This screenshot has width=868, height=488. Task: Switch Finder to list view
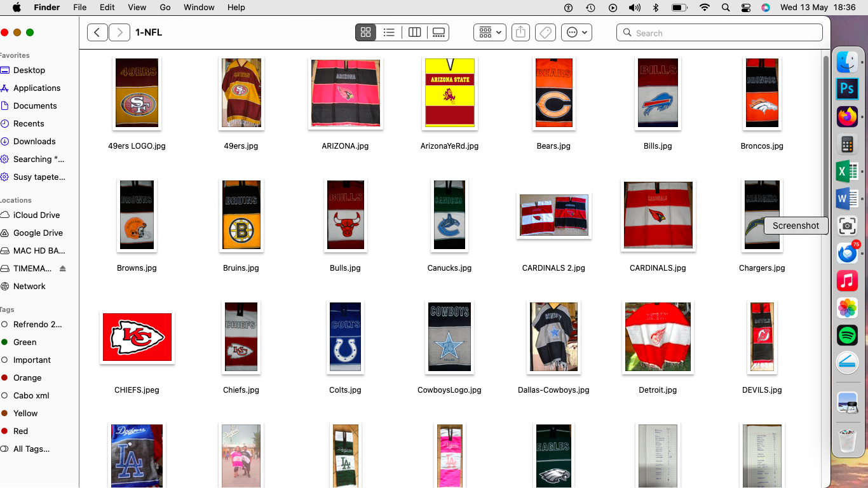pyautogui.click(x=390, y=32)
